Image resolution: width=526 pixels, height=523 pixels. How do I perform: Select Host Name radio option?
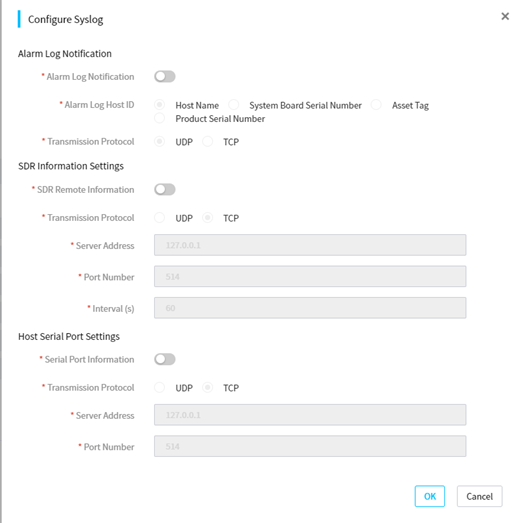click(x=159, y=105)
